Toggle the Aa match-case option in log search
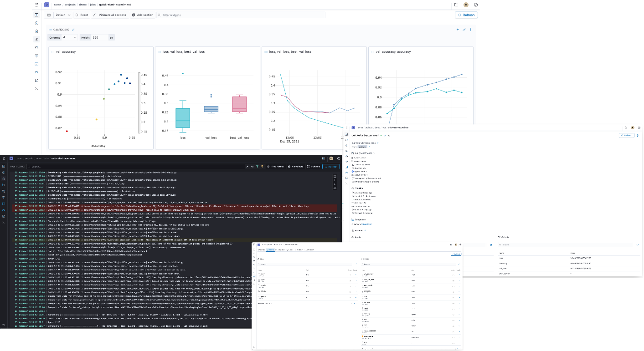Image resolution: width=644 pixels, height=351 pixels. 252,167
